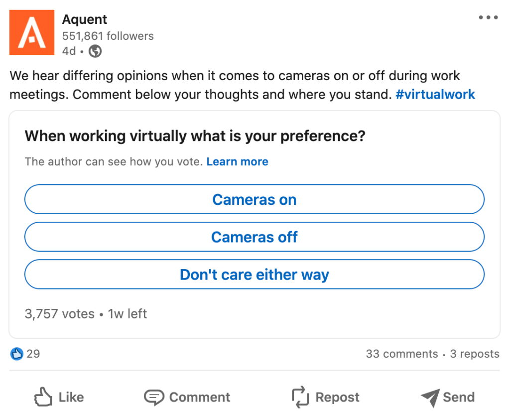Image resolution: width=510 pixels, height=420 pixels.
Task: Click the 4d post timestamp
Action: coord(68,51)
